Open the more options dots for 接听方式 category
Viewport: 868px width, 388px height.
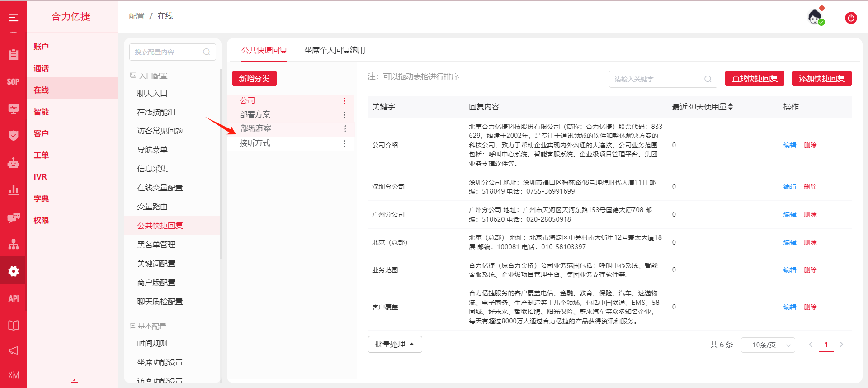[344, 143]
